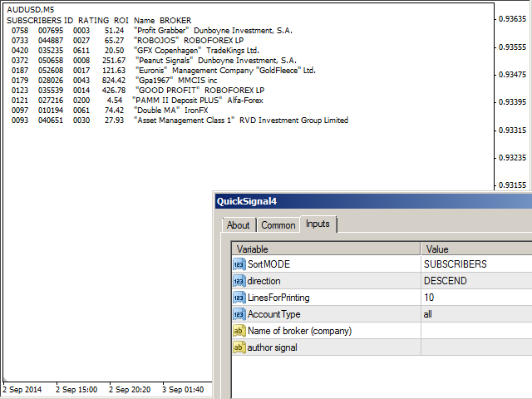
Task: Click ROI value 824.42
Action: click(114, 81)
